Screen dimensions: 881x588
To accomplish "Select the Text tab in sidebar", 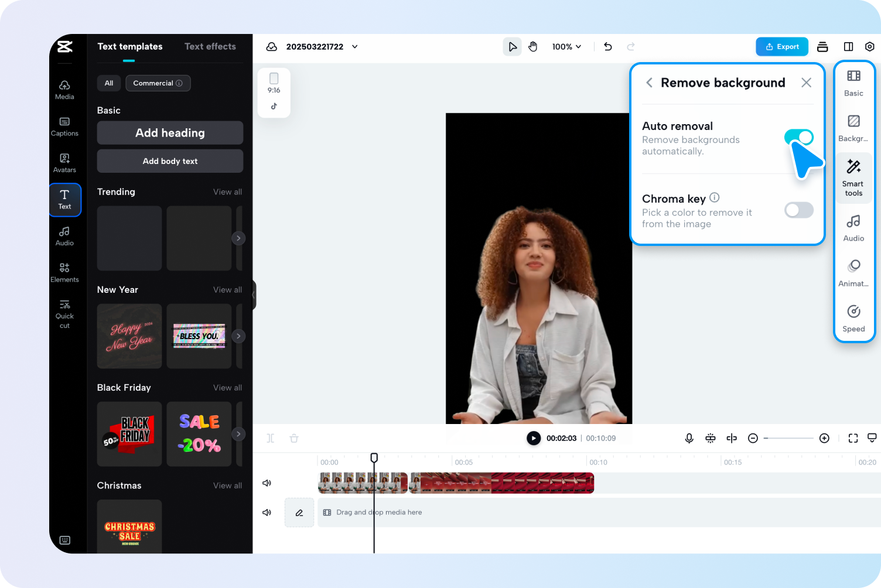I will pyautogui.click(x=65, y=200).
